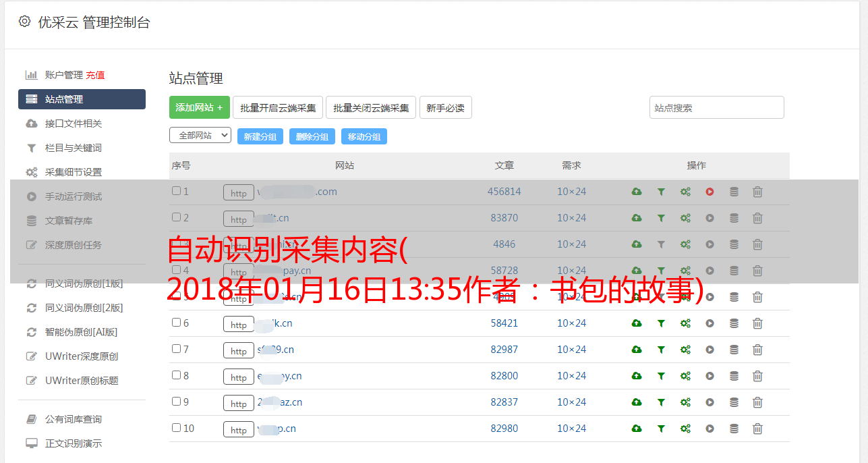Click database icon in row 6
The width and height of the screenshot is (868, 463).
pyautogui.click(x=734, y=323)
